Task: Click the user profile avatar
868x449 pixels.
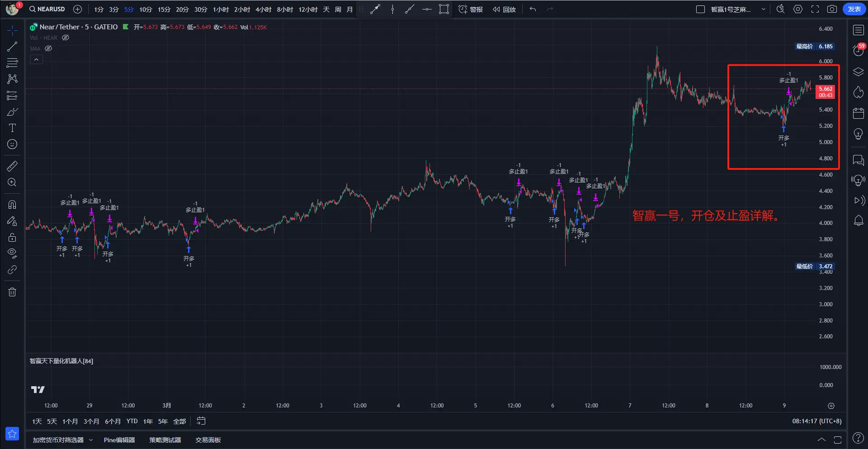Action: 12,9
